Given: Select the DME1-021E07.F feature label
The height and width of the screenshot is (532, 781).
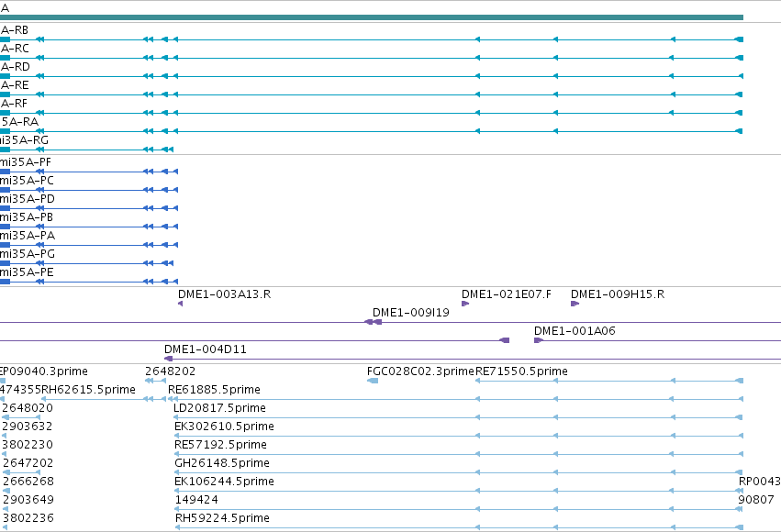Looking at the screenshot, I should (507, 294).
